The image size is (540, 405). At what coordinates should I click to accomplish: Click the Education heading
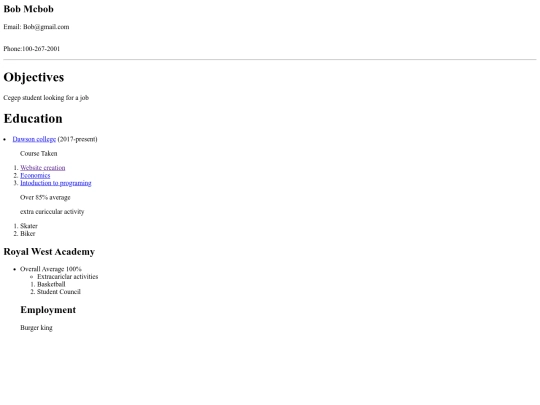[33, 118]
